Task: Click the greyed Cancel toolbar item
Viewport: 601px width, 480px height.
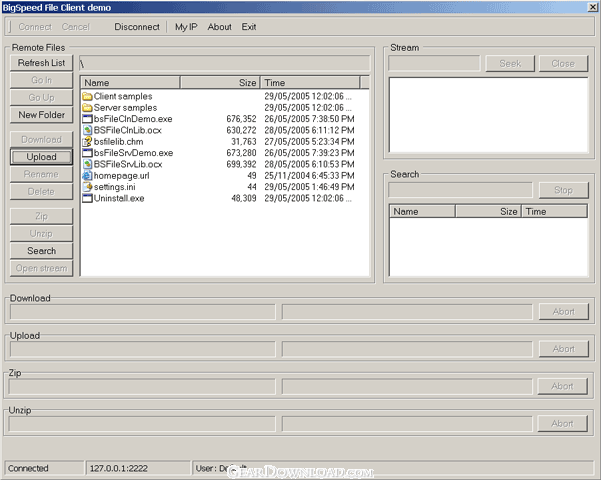Action: click(x=76, y=27)
